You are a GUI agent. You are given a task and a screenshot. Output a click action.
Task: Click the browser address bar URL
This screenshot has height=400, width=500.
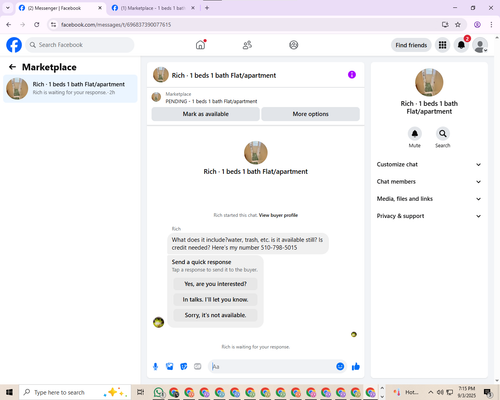point(116,25)
